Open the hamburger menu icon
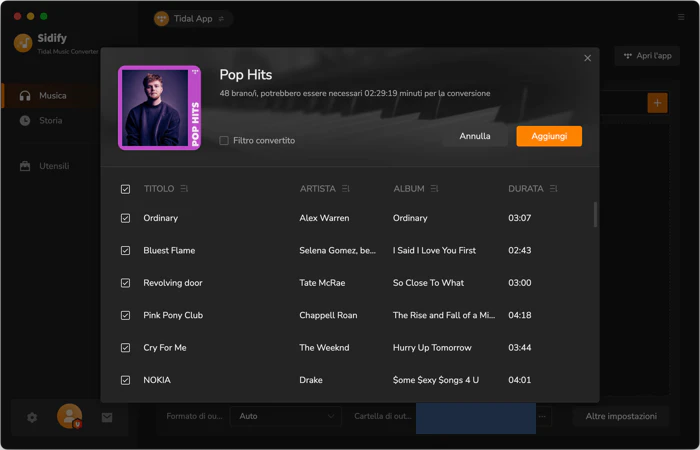 pyautogui.click(x=681, y=17)
